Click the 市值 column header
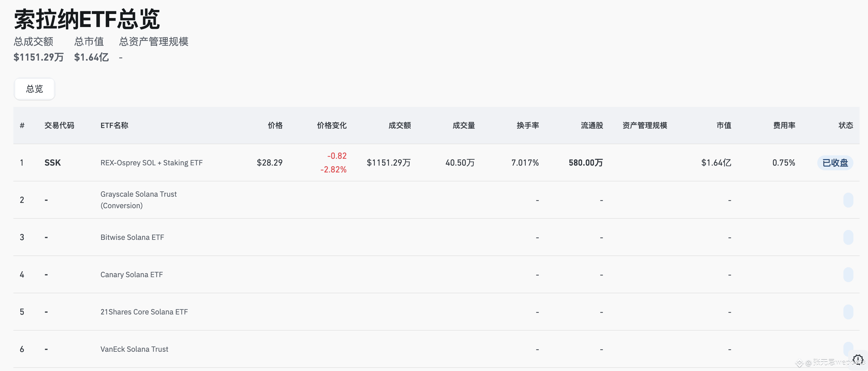Image resolution: width=868 pixels, height=371 pixels. point(724,126)
